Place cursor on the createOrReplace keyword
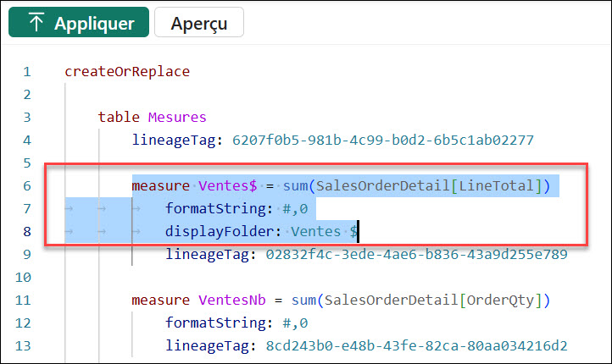Viewport: 612px width, 364px height. 127,71
